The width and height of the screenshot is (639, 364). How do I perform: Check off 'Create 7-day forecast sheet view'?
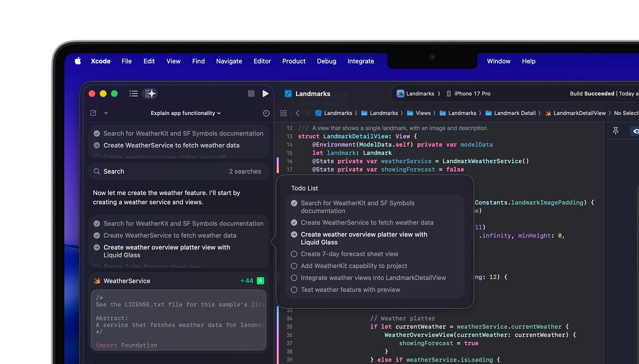point(294,254)
